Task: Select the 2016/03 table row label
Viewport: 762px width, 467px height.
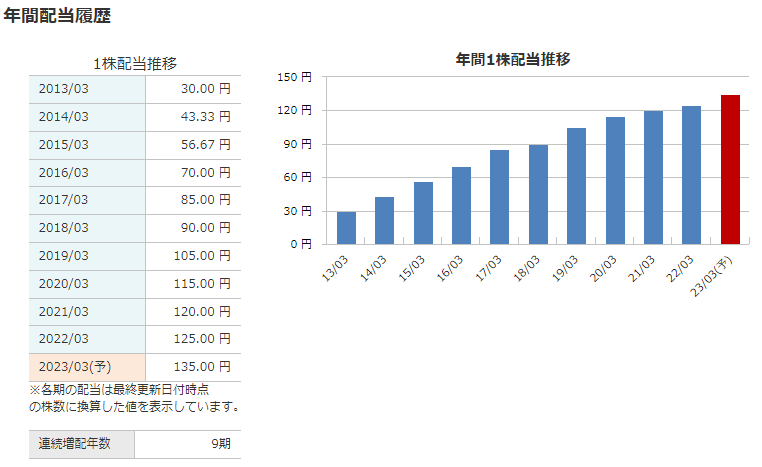Action: coord(64,173)
